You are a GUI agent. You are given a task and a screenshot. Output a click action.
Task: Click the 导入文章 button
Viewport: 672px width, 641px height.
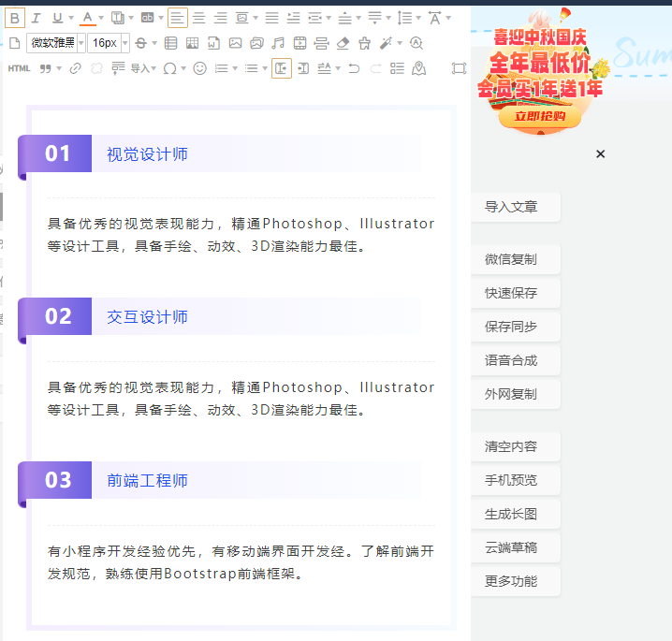point(511,207)
